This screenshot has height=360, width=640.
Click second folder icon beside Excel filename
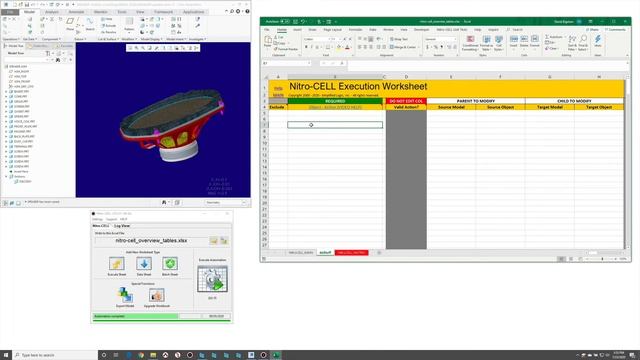[224, 241]
